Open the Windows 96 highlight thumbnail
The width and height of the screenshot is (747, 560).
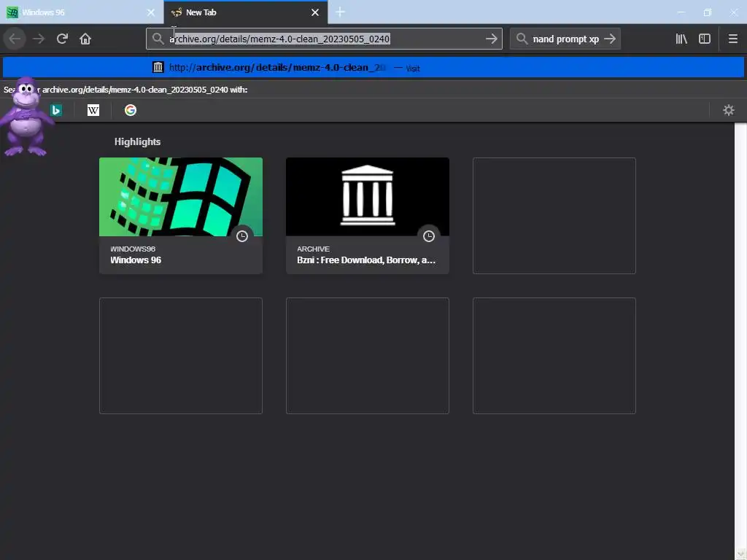pos(181,197)
